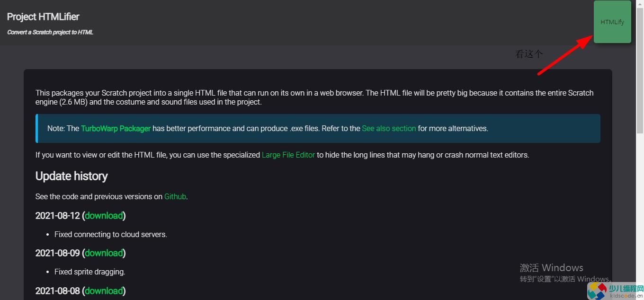The width and height of the screenshot is (644, 300).
Task: Open the TurboWarp Packager link
Action: coord(116,128)
